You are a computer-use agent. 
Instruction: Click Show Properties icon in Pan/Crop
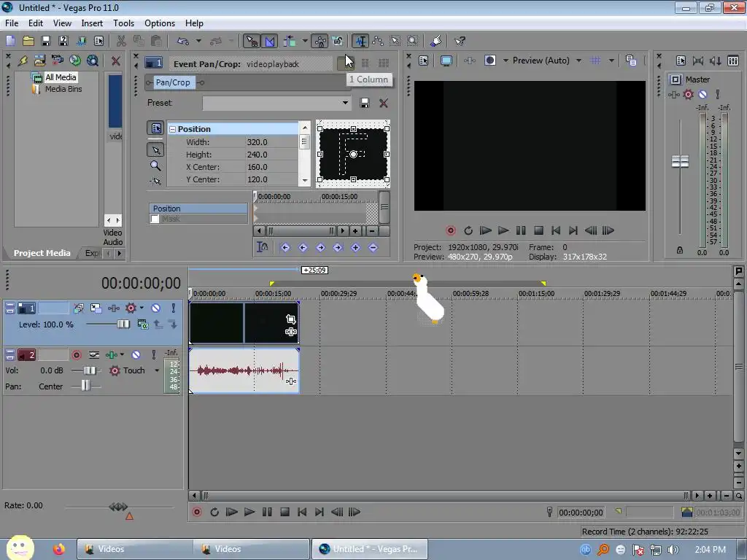click(x=156, y=128)
